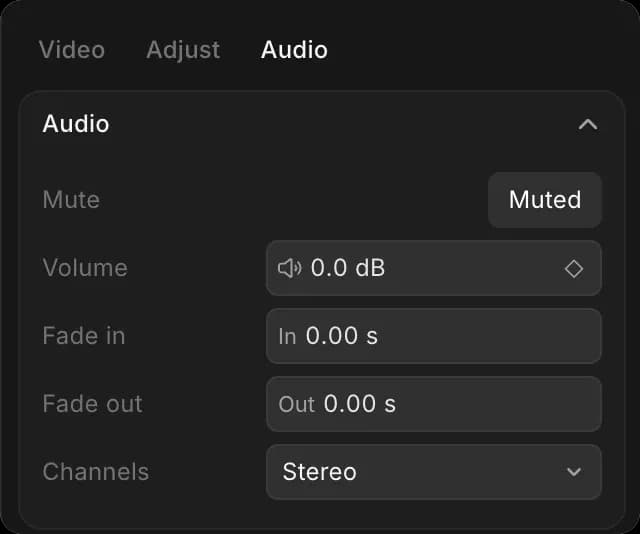Viewport: 640px width, 534px height.
Task: Toggle the Muted button
Action: click(x=545, y=200)
